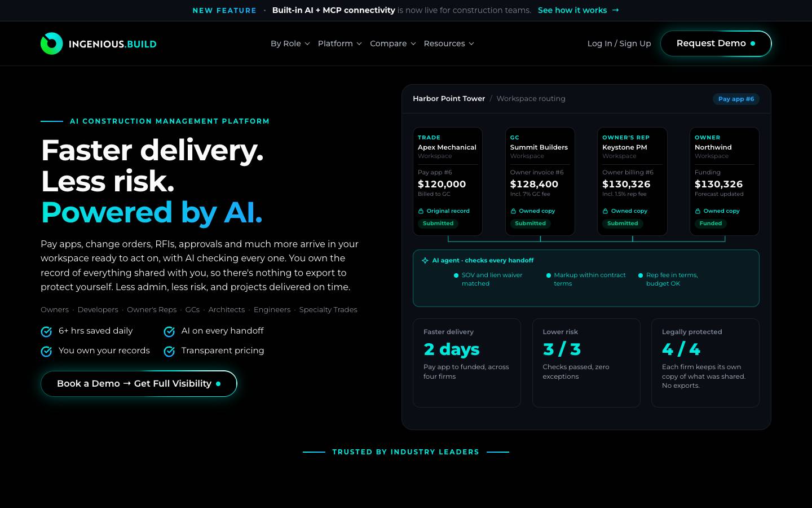Click AI Construction Management Platform tagline
812x508 pixels.
click(x=170, y=121)
